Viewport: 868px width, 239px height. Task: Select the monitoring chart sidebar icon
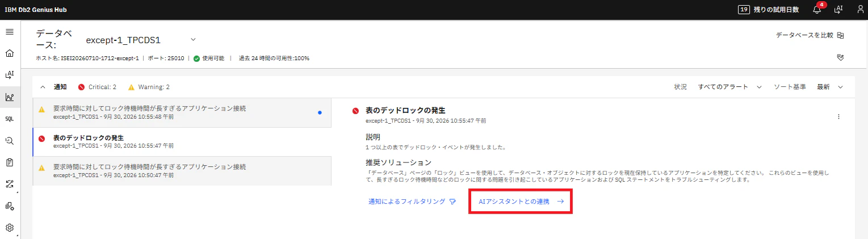tap(9, 97)
